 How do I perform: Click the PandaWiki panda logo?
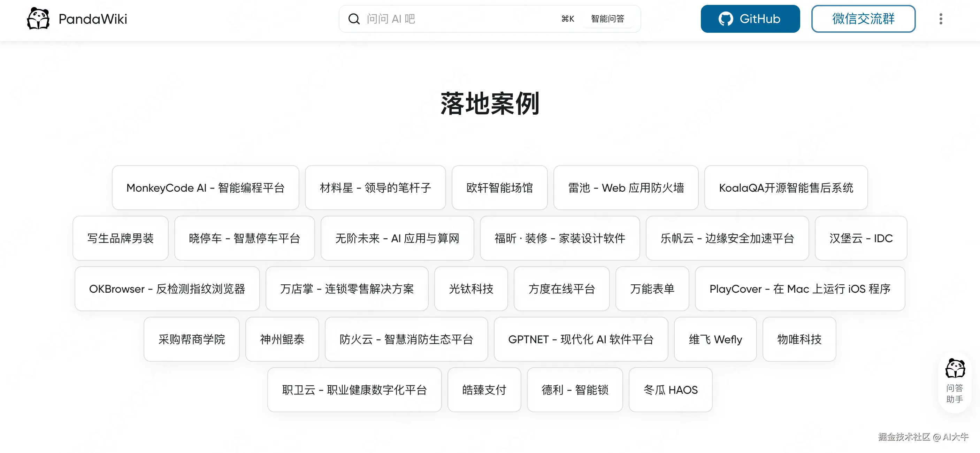pyautogui.click(x=38, y=18)
